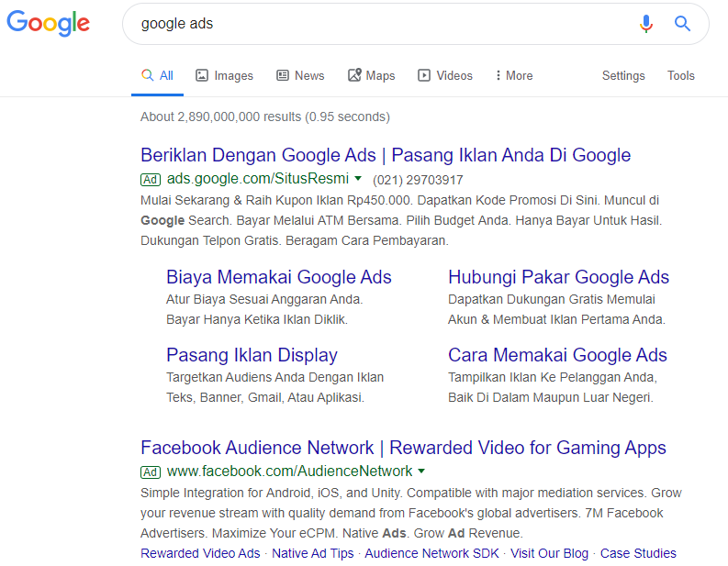This screenshot has width=728, height=566.
Task: Open Cara Memakai Google Ads sitelink
Action: 557,355
